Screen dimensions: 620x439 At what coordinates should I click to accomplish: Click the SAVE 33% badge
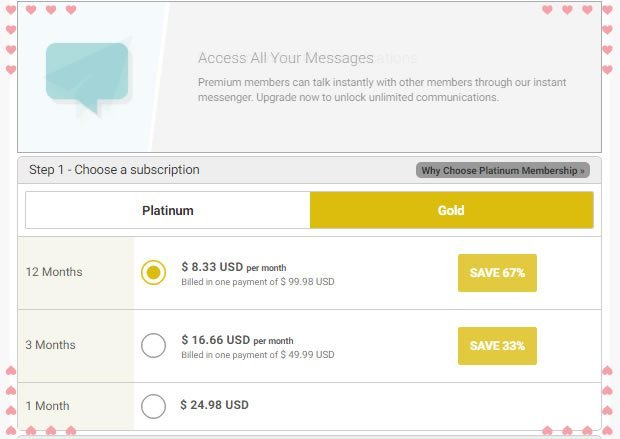click(x=497, y=346)
